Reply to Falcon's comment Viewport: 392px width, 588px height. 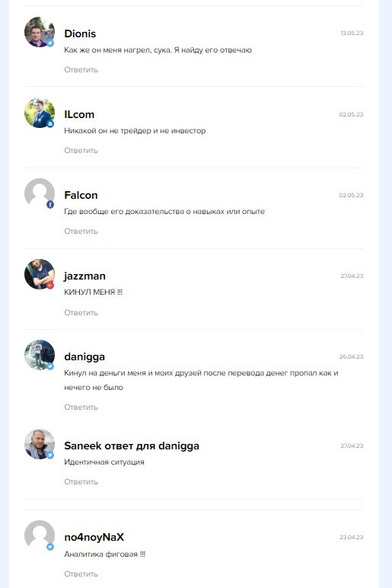pos(81,232)
